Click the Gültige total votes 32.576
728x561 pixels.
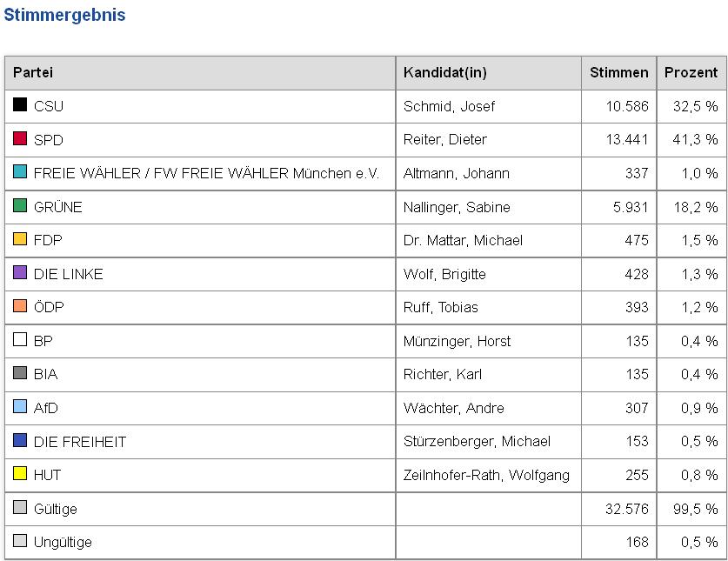tap(626, 509)
